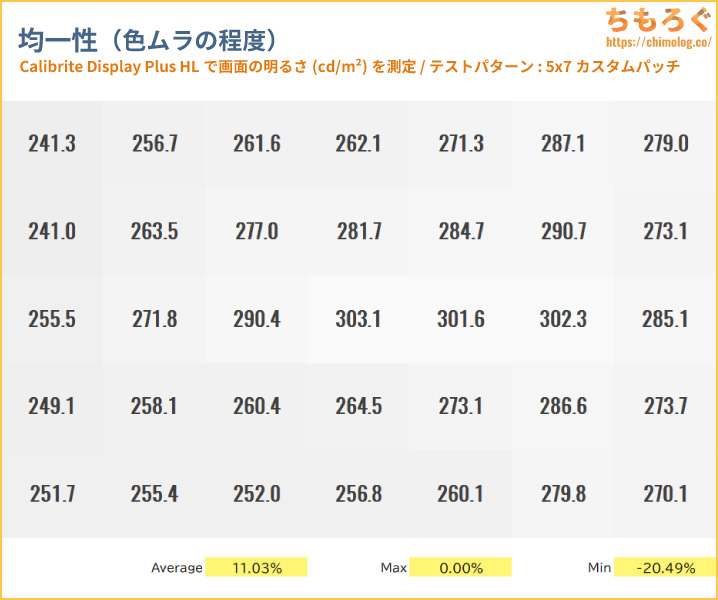
Task: Select the 290.4 patch value
Action: tap(257, 320)
